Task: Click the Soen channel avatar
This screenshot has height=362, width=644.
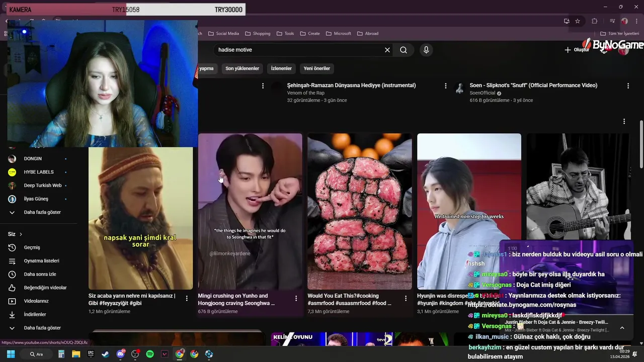Action: click(459, 88)
